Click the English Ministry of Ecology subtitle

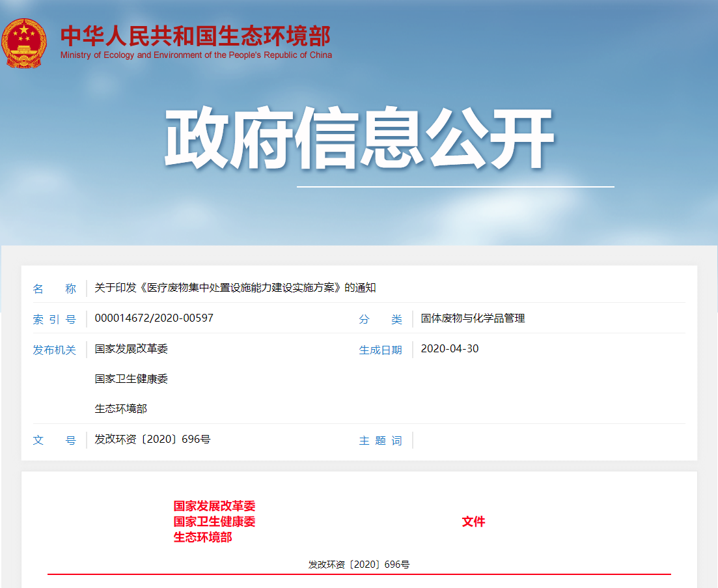pos(196,55)
